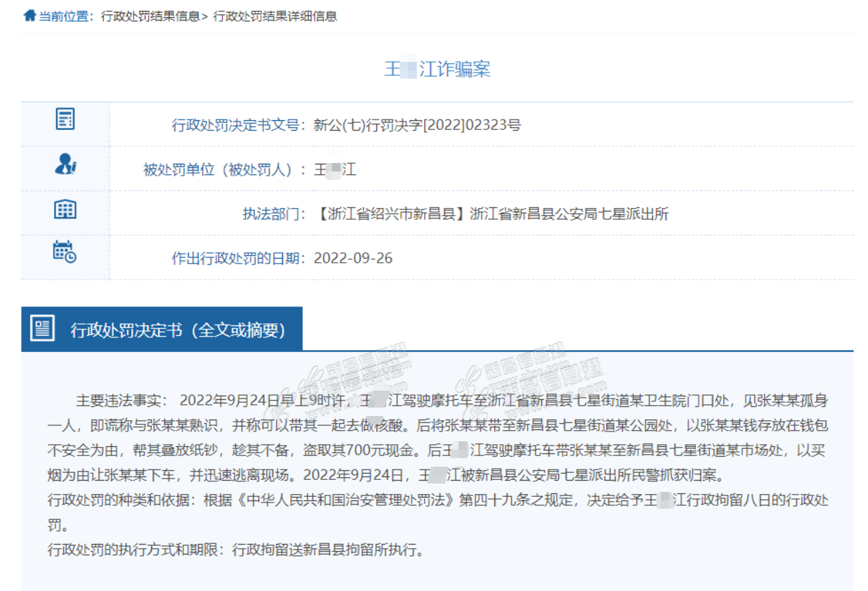Image resolution: width=868 pixels, height=591 pixels.
Task: Click the 行政处罚决定书文号 field label
Action: pyautogui.click(x=237, y=126)
